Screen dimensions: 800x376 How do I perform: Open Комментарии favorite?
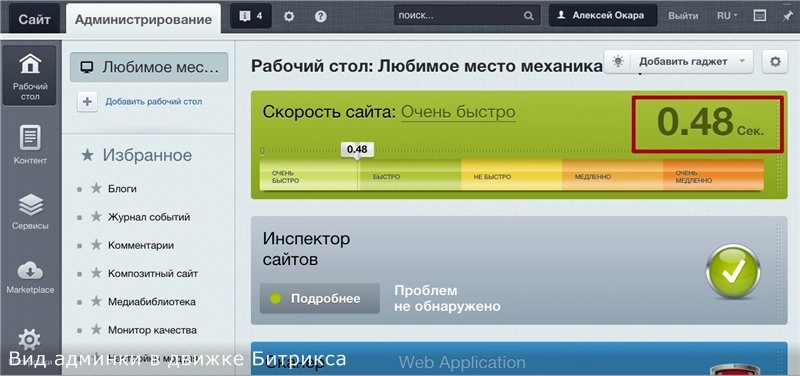click(141, 245)
